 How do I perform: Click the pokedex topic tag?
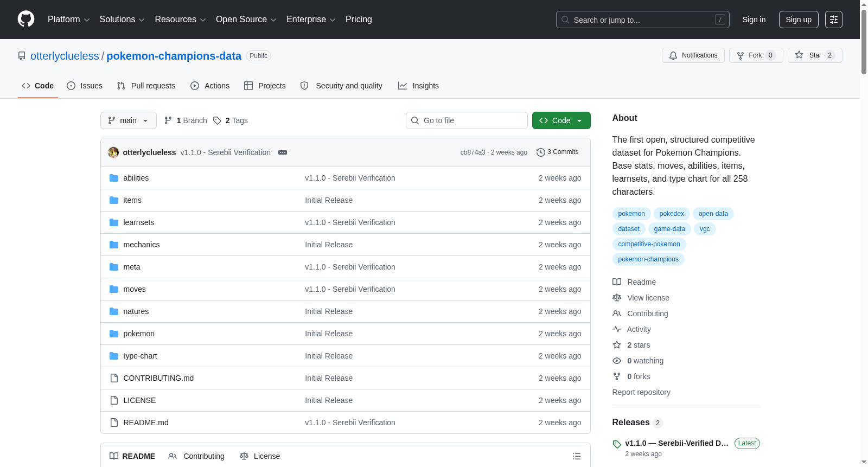pos(672,214)
